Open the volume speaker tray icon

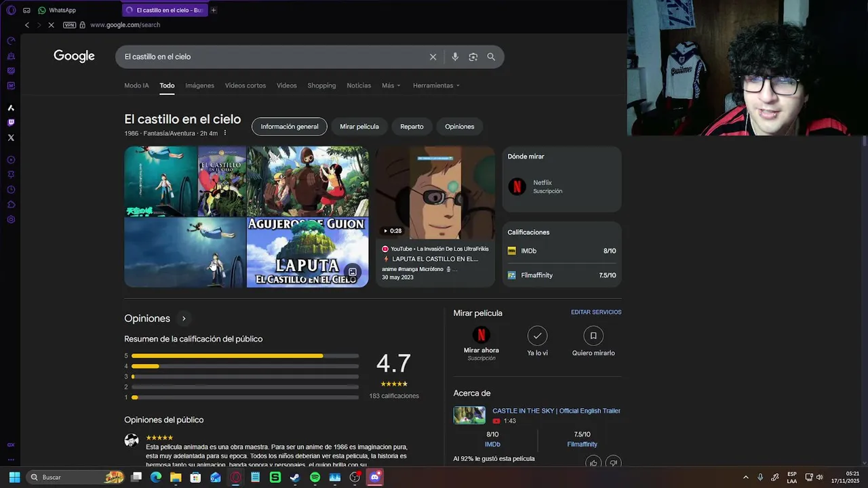coord(819,477)
